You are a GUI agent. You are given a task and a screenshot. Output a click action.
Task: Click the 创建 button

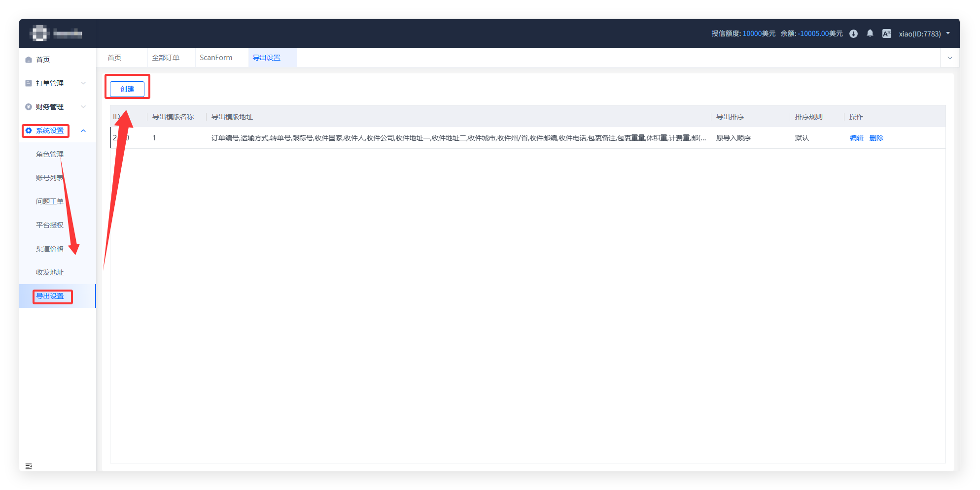coord(127,89)
